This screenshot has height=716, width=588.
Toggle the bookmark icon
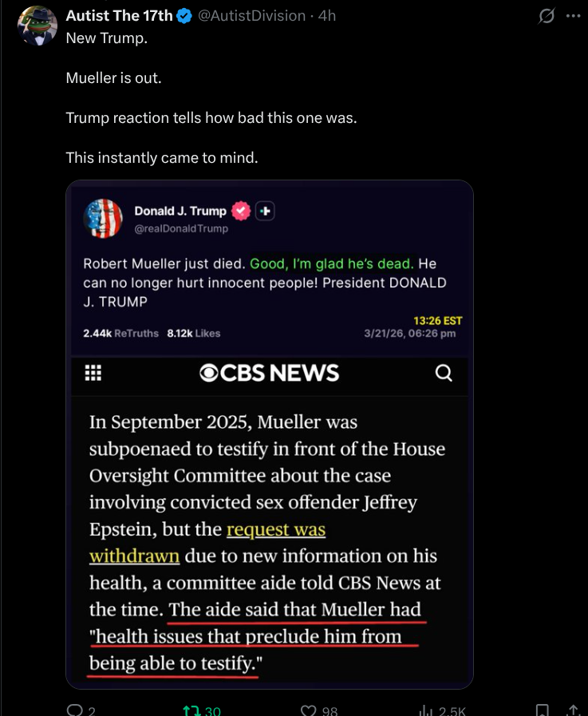pyautogui.click(x=542, y=710)
